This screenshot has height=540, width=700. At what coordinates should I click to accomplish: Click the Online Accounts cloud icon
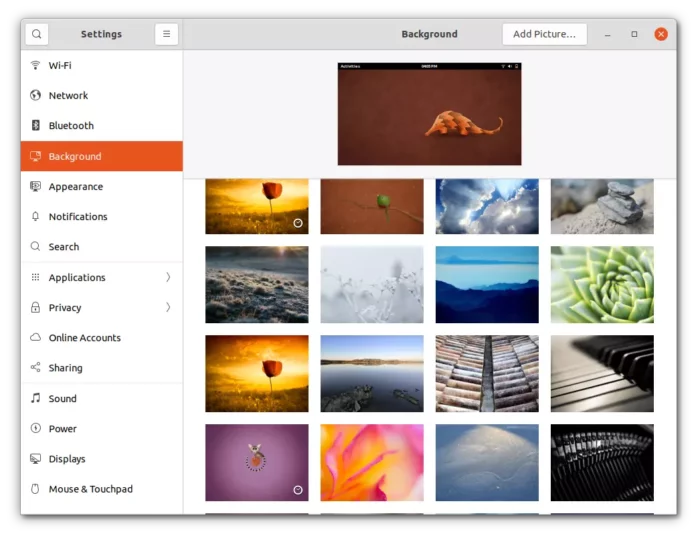tap(35, 337)
